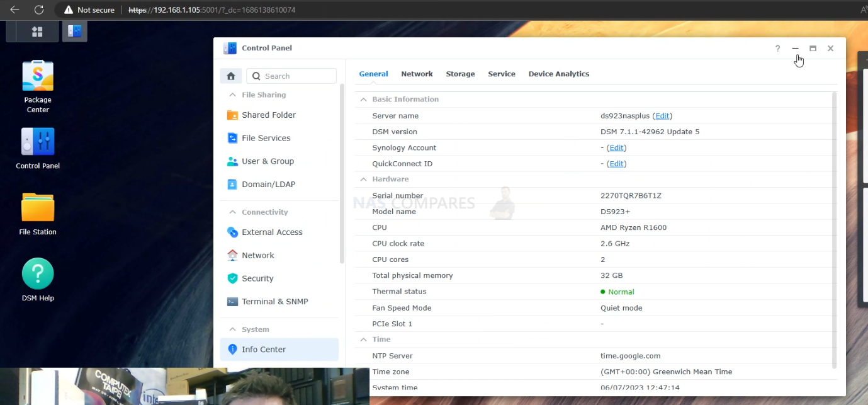
Task: Click time.google.com NTP server value
Action: click(x=630, y=356)
